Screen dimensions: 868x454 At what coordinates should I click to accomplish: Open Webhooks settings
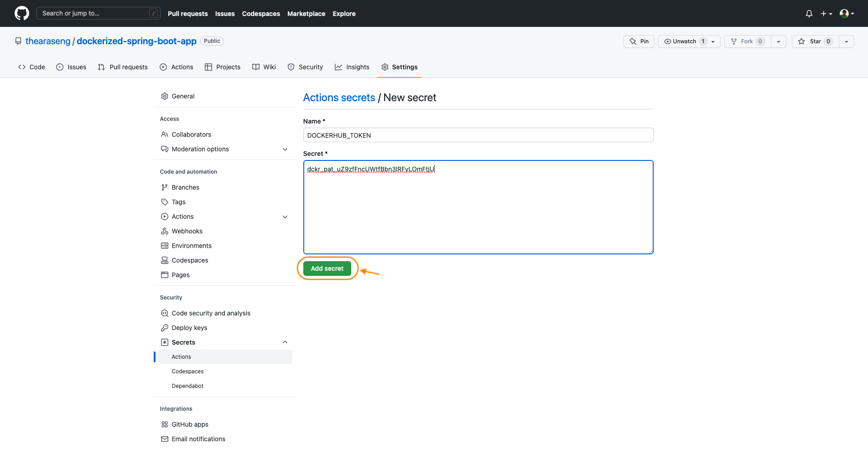(x=225, y=231)
